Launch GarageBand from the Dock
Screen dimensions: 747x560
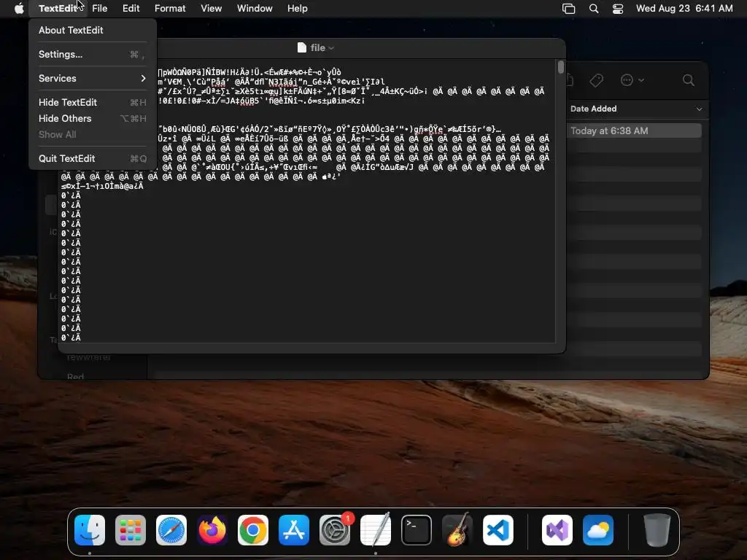pos(457,530)
